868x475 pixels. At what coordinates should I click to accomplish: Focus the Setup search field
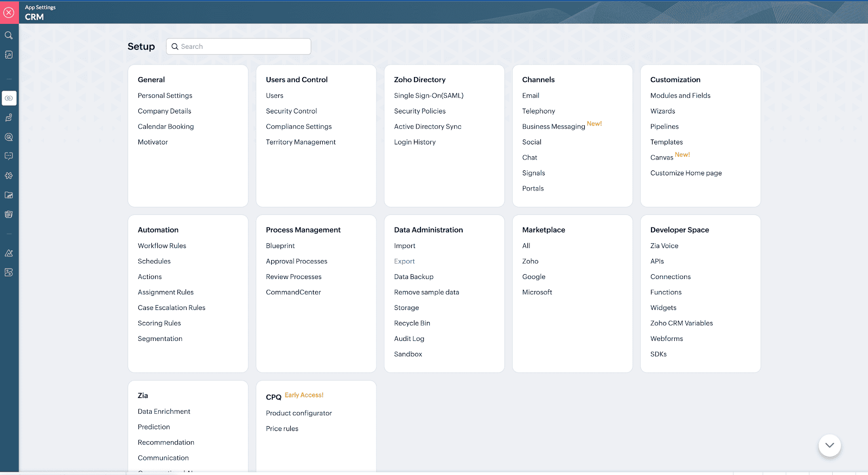coord(239,47)
